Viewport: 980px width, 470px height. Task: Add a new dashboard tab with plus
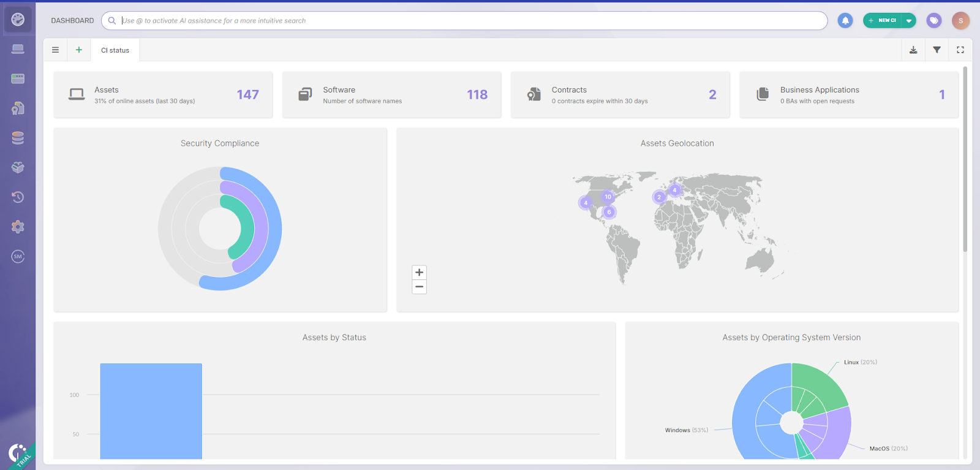(x=79, y=50)
